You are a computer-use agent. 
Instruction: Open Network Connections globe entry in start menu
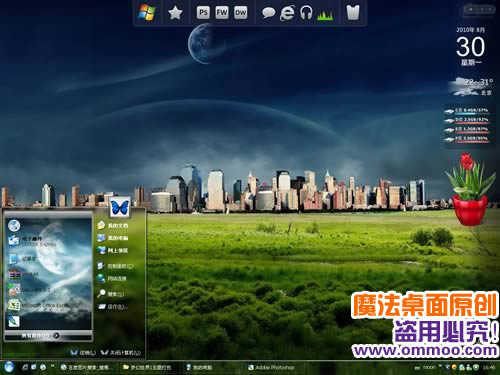pyautogui.click(x=112, y=278)
